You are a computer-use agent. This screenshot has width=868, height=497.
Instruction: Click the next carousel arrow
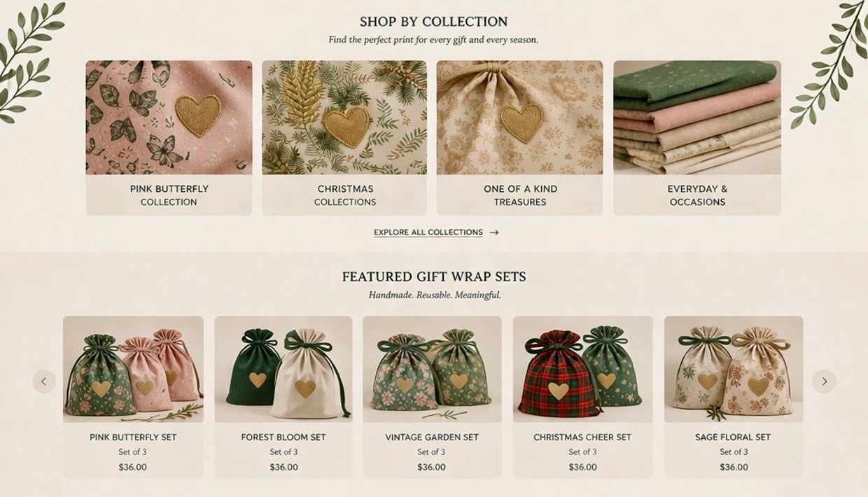point(824,381)
